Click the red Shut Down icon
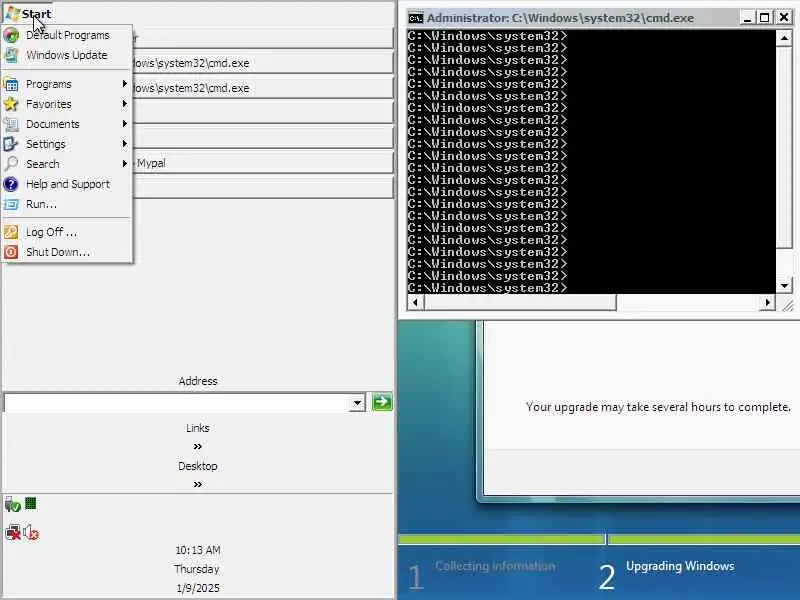Screen dimensions: 800x600 point(11,252)
